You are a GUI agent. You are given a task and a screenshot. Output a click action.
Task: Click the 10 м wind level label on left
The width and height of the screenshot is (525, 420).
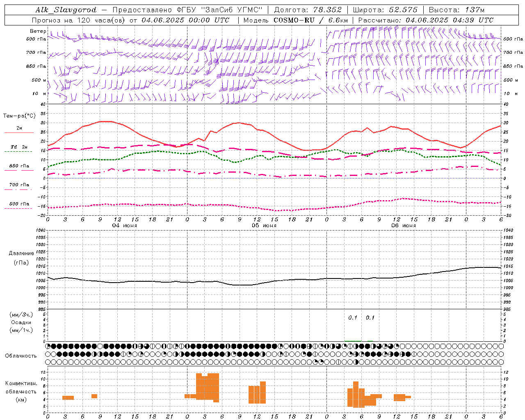point(39,94)
